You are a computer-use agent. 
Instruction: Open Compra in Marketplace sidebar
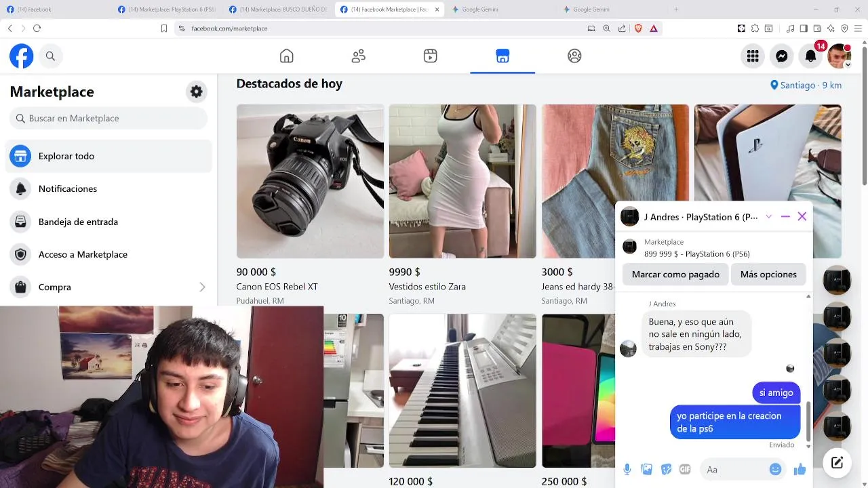click(108, 287)
